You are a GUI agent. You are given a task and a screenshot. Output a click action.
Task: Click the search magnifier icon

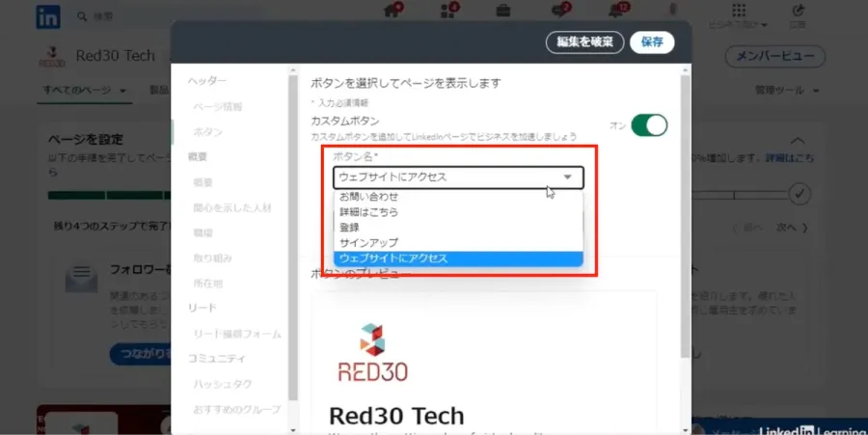[82, 16]
